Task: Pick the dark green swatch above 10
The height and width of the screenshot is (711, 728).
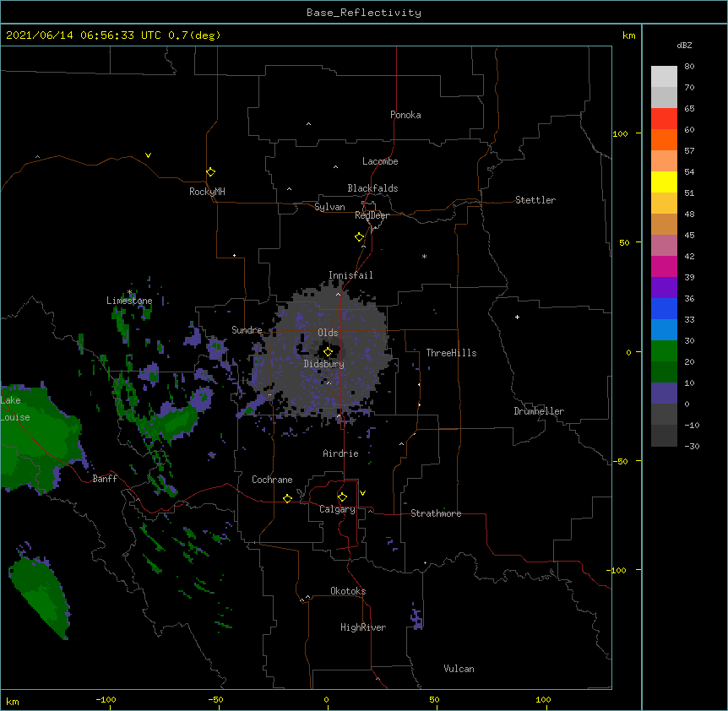Action: (x=664, y=372)
